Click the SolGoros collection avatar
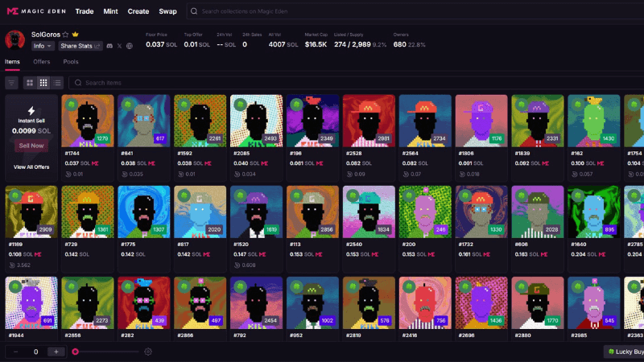 [14, 39]
